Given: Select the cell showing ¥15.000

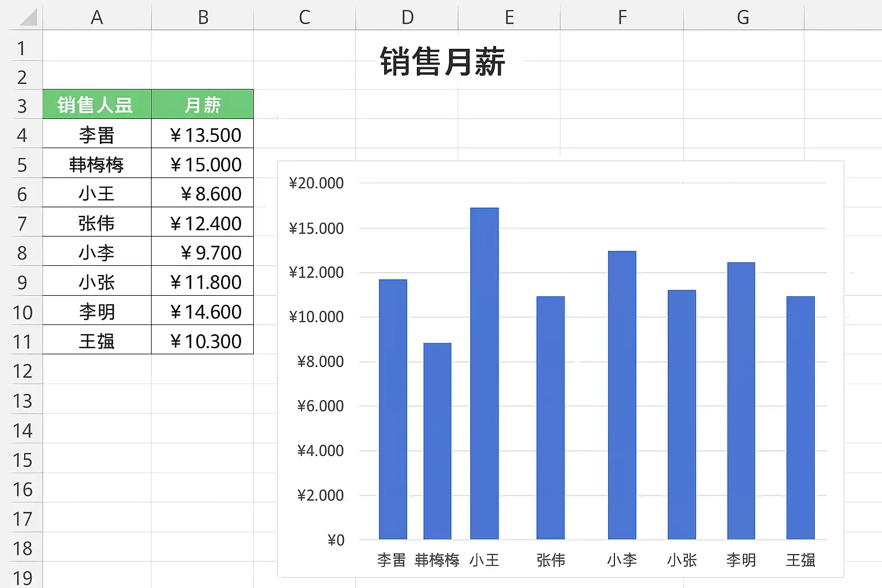Looking at the screenshot, I should (x=203, y=164).
